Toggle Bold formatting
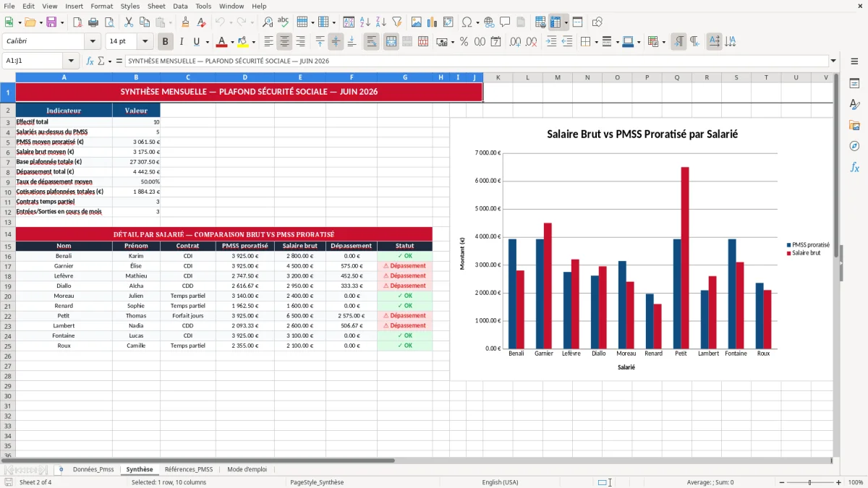 click(166, 42)
